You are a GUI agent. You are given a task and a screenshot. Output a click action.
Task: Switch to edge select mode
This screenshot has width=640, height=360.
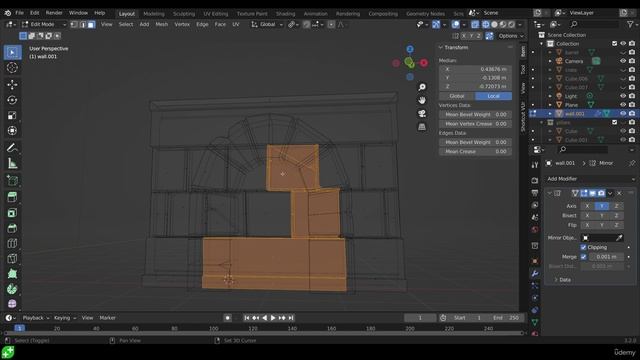[x=82, y=24]
